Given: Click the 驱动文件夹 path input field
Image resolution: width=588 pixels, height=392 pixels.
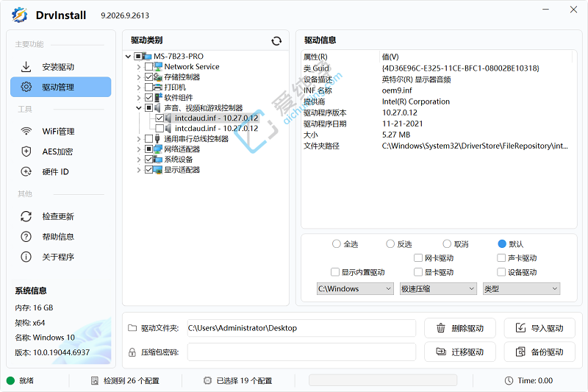Looking at the screenshot, I should pyautogui.click(x=301, y=328).
